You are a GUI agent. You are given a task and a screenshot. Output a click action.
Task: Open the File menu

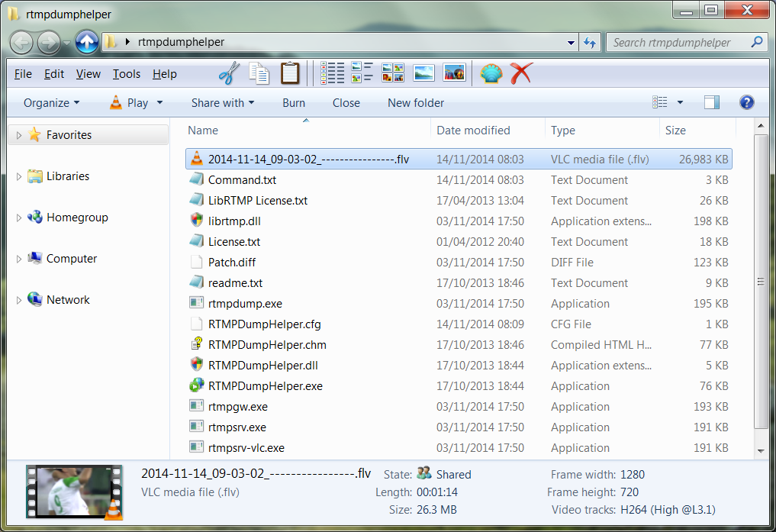tap(23, 74)
